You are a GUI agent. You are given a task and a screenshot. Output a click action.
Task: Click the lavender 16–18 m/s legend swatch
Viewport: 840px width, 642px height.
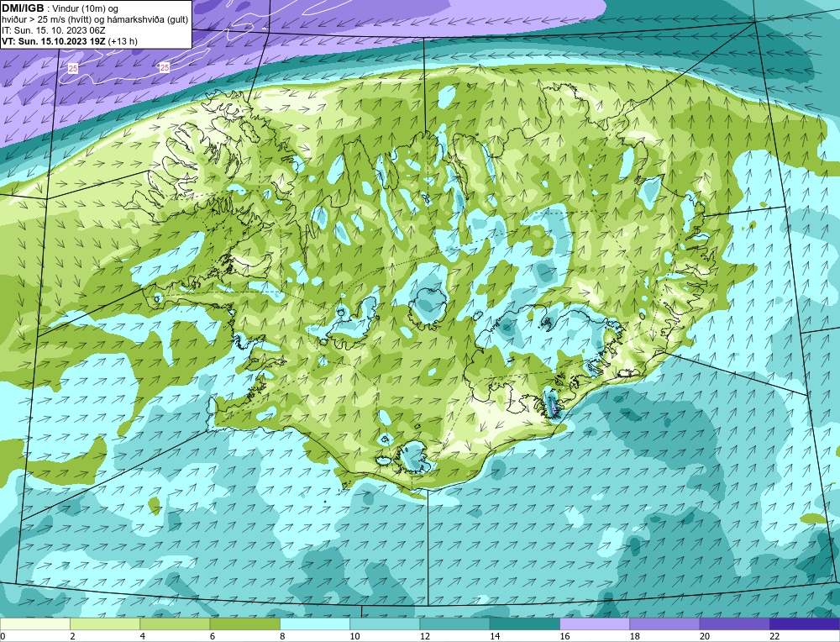pyautogui.click(x=595, y=624)
